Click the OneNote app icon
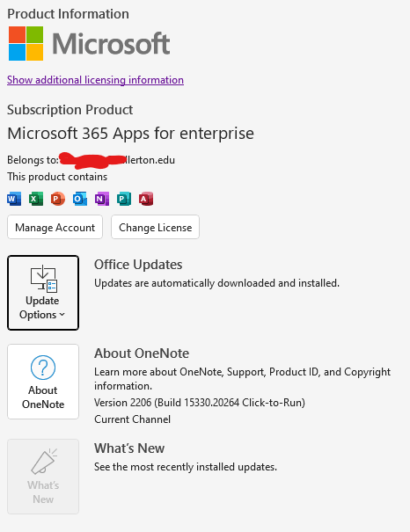Screen dimensions: 410x532 point(102,199)
